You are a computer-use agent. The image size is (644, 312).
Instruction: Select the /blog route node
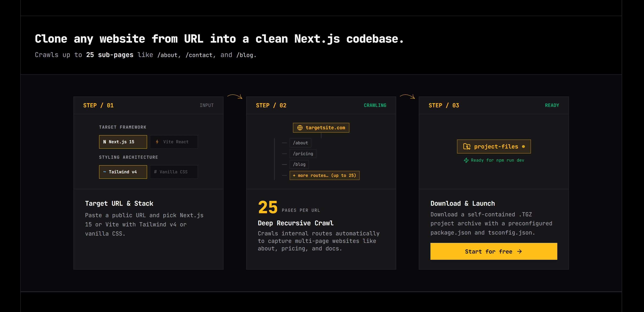point(299,164)
